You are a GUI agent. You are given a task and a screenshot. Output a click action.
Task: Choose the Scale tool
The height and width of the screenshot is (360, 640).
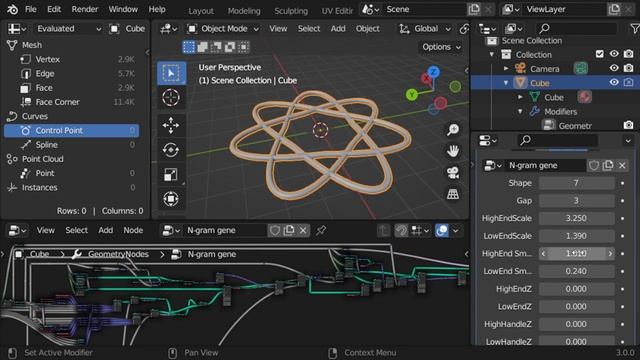coord(171,175)
